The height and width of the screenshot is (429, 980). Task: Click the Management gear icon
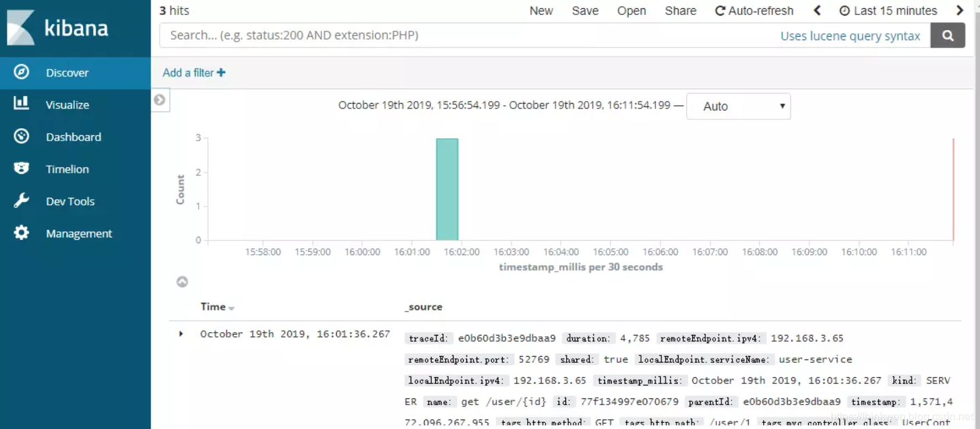tap(22, 233)
